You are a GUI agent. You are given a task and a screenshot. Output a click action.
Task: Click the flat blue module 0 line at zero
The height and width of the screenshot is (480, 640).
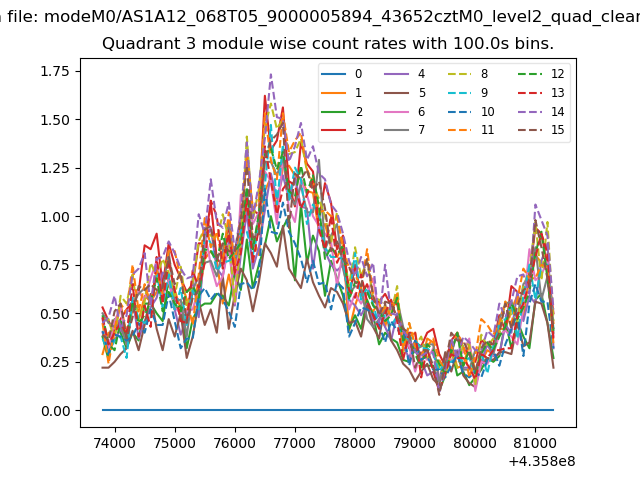328,410
